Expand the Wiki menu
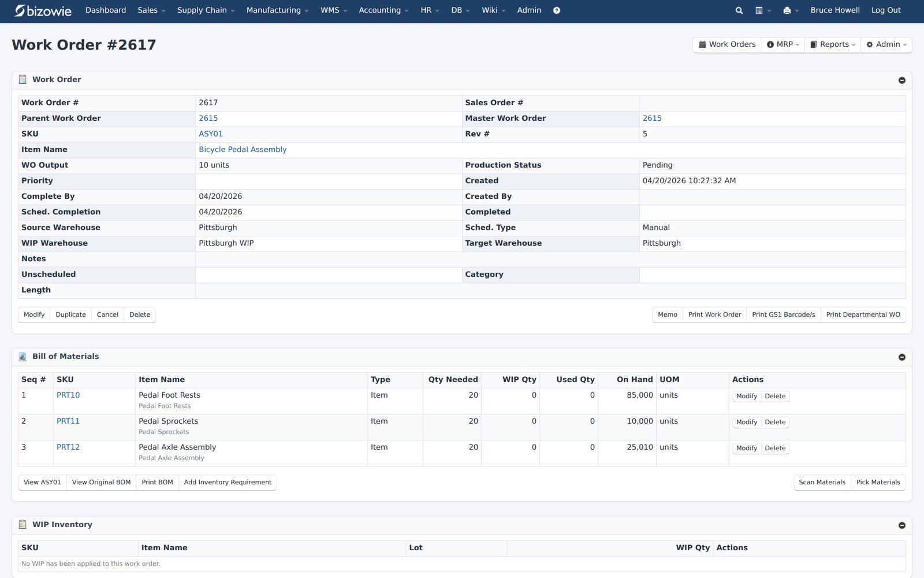This screenshot has width=924, height=578. (493, 10)
